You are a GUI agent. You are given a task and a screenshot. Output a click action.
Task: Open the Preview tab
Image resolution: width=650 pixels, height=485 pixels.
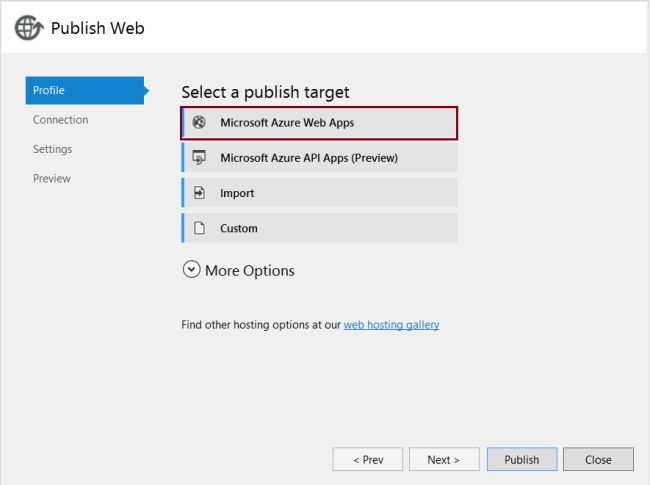[51, 178]
